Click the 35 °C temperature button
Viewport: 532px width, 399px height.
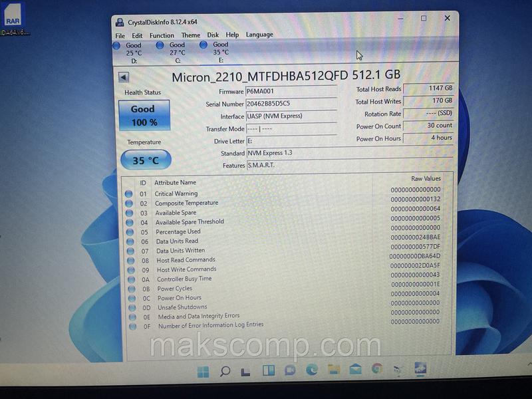pyautogui.click(x=146, y=160)
